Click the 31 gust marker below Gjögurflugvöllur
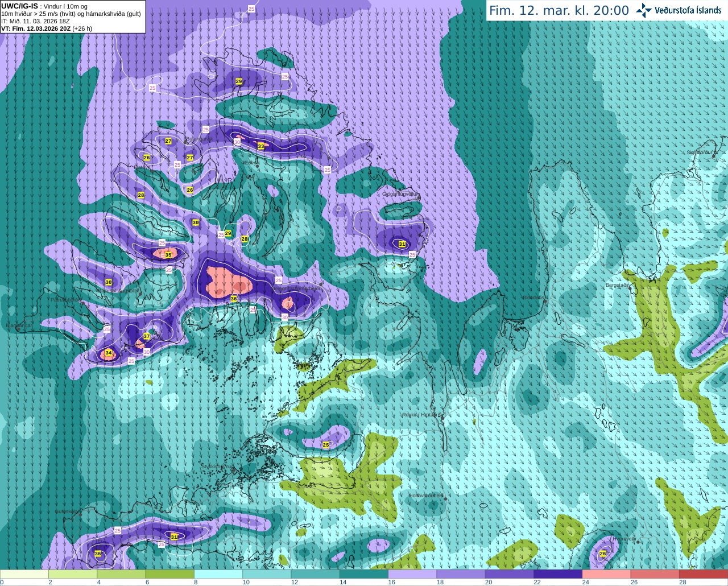 pyautogui.click(x=402, y=244)
